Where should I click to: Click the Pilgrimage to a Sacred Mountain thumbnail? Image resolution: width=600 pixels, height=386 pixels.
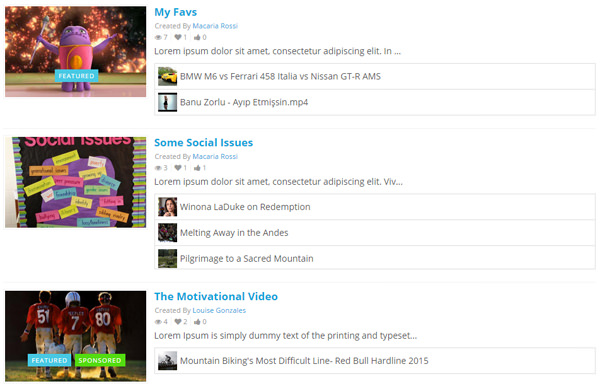pyautogui.click(x=168, y=258)
